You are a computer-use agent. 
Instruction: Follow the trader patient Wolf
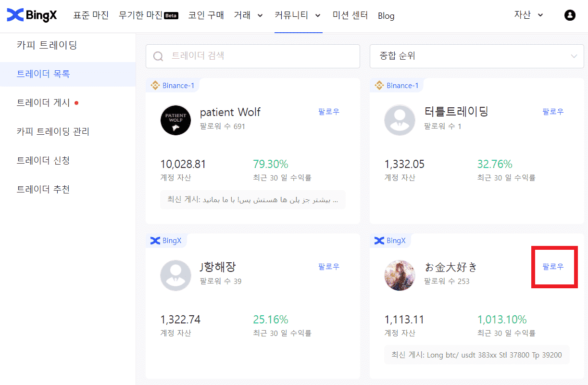pos(328,111)
